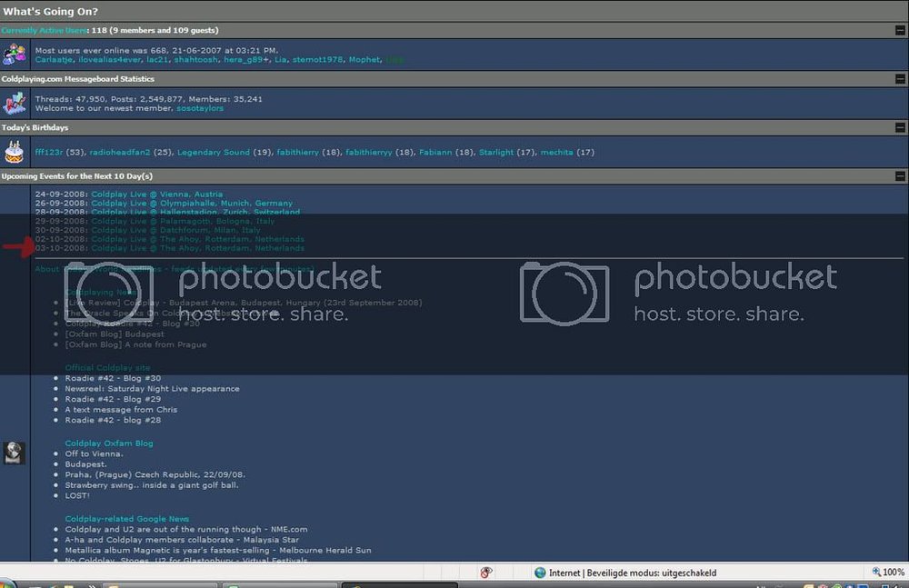Click the globe news feed icon

pyautogui.click(x=14, y=453)
